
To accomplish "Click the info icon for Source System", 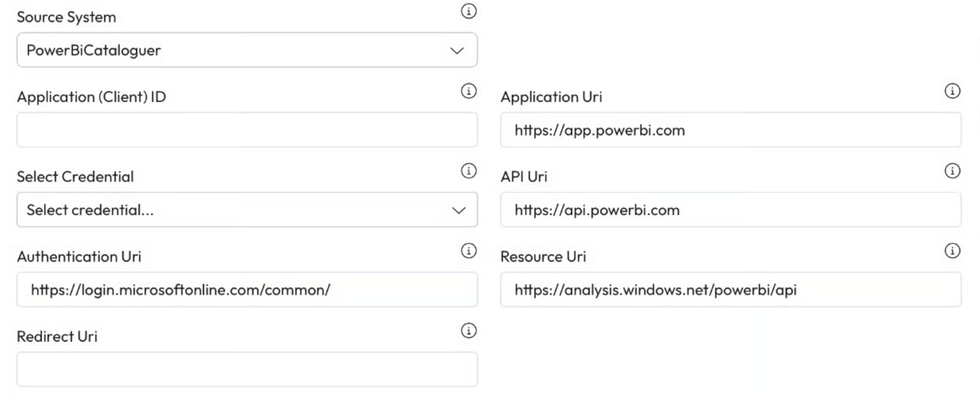I will (x=468, y=12).
